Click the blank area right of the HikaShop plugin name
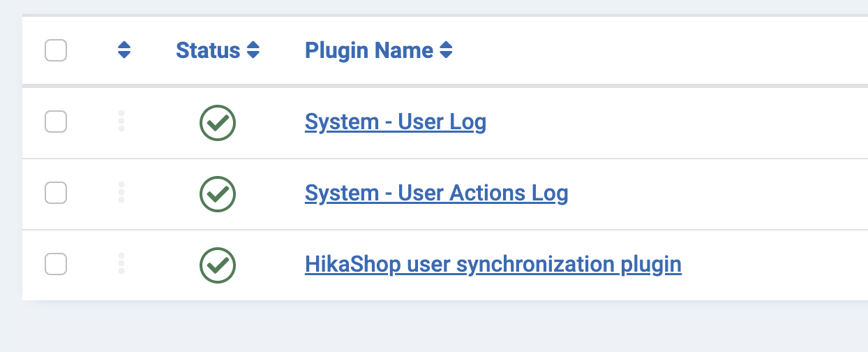Viewport: 868px width, 352px height. [768, 264]
